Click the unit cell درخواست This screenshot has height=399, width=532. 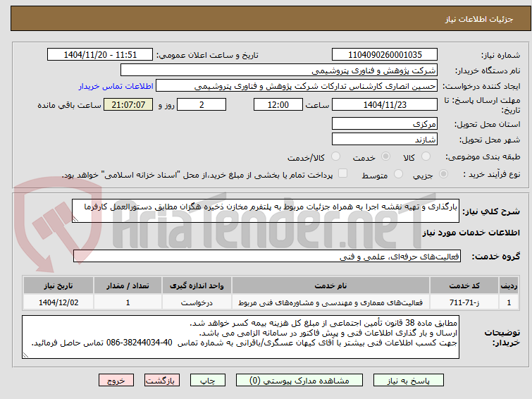pos(197,302)
